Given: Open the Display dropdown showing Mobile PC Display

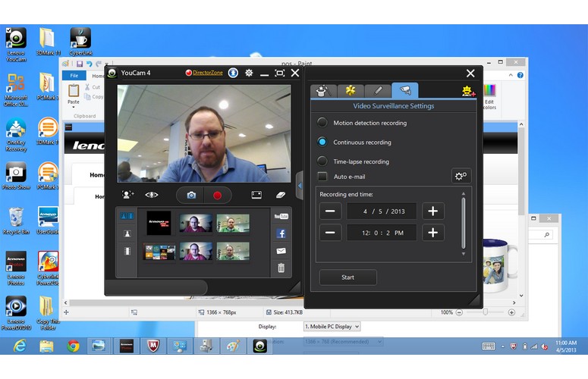Looking at the screenshot, I should [x=332, y=327].
